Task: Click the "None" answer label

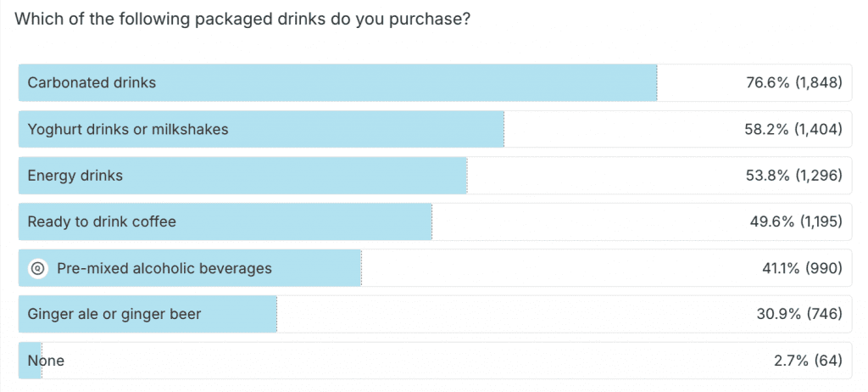Action: tap(46, 361)
